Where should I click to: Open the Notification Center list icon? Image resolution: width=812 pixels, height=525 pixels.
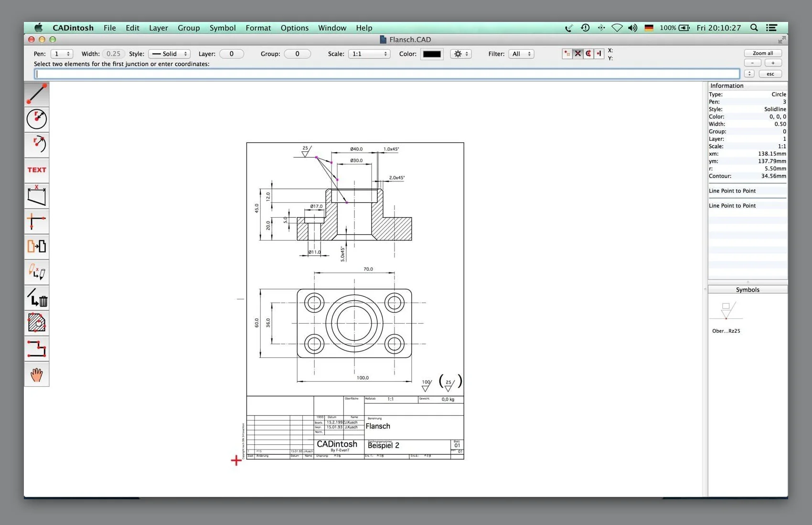[771, 28]
